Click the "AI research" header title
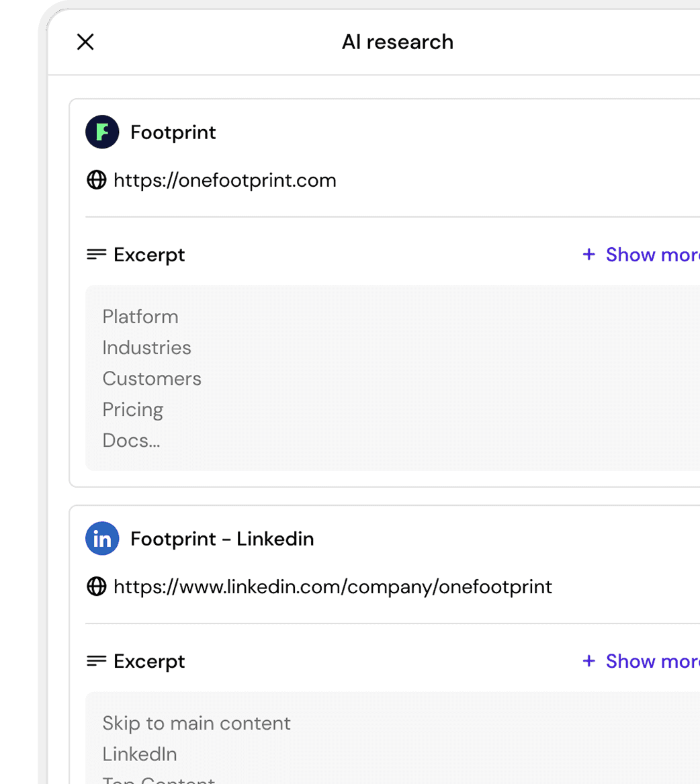 [x=397, y=42]
